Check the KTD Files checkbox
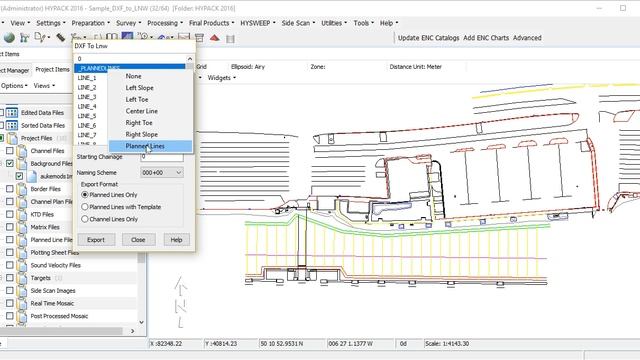Viewport: 640px width, 360px height. 10,214
